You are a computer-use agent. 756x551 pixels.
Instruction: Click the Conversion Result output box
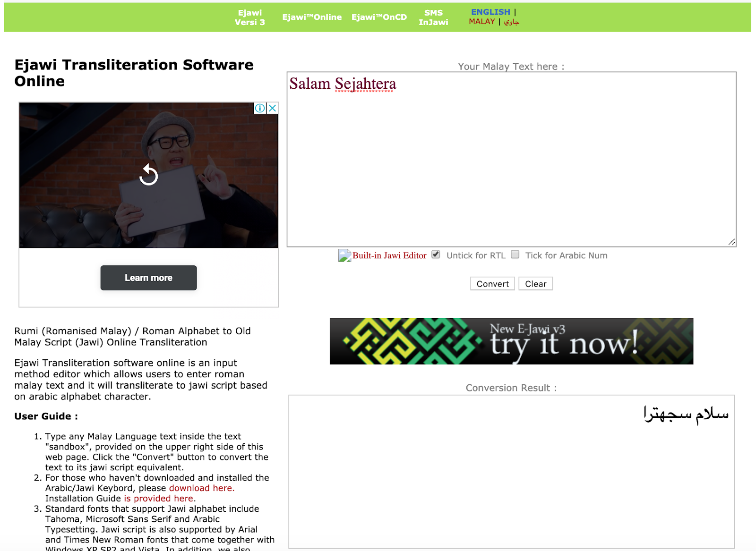(511, 472)
